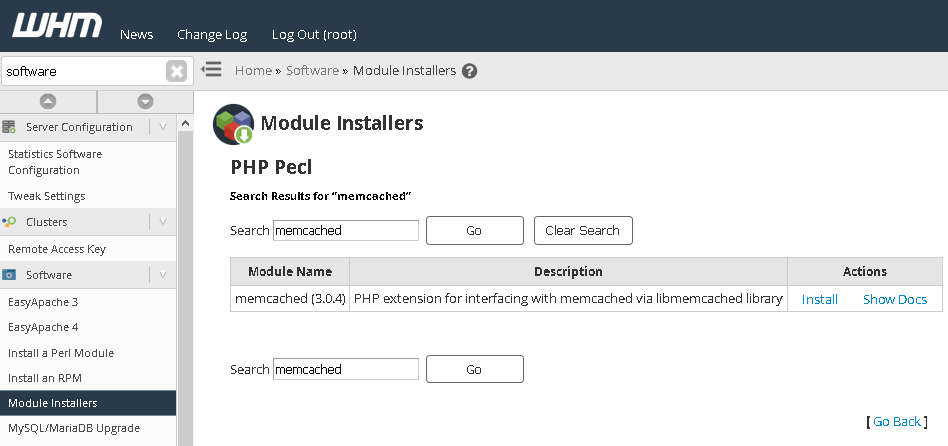Click the lower Go button
The height and width of the screenshot is (446, 948).
[475, 369]
